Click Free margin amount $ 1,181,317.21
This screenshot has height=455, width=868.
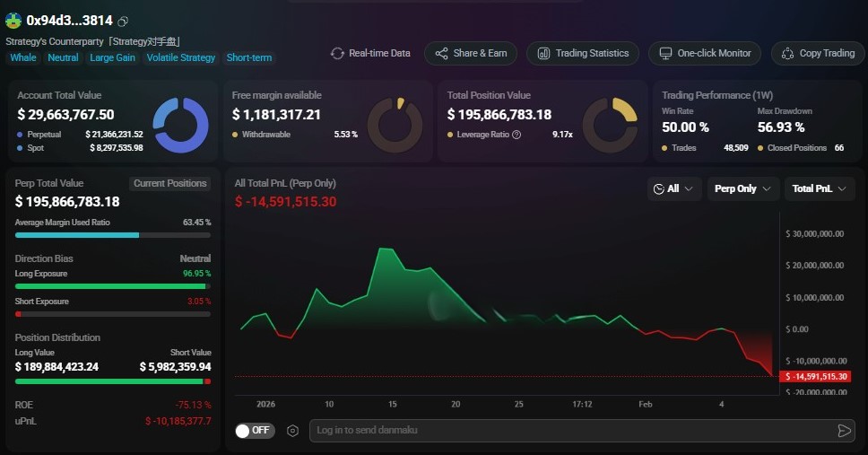(276, 115)
